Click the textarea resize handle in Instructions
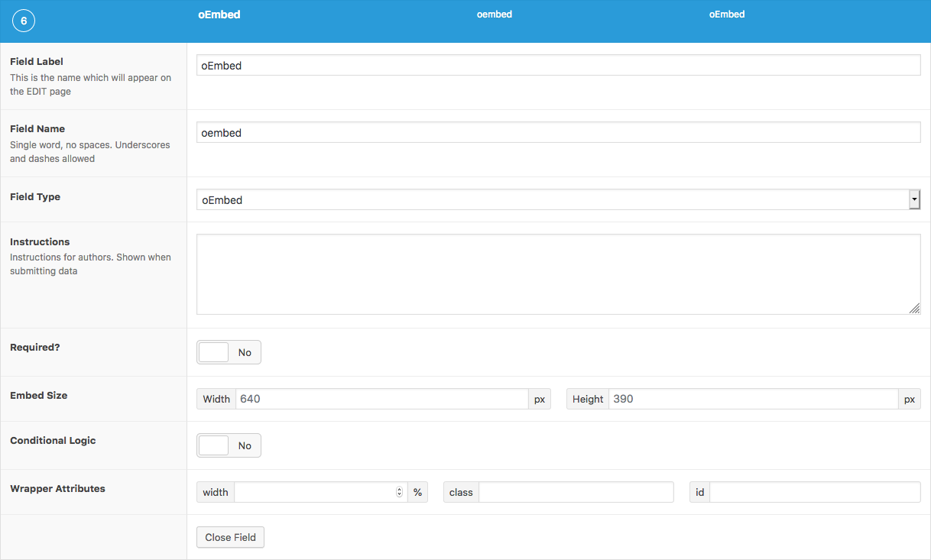Viewport: 931px width, 560px height. click(x=914, y=308)
